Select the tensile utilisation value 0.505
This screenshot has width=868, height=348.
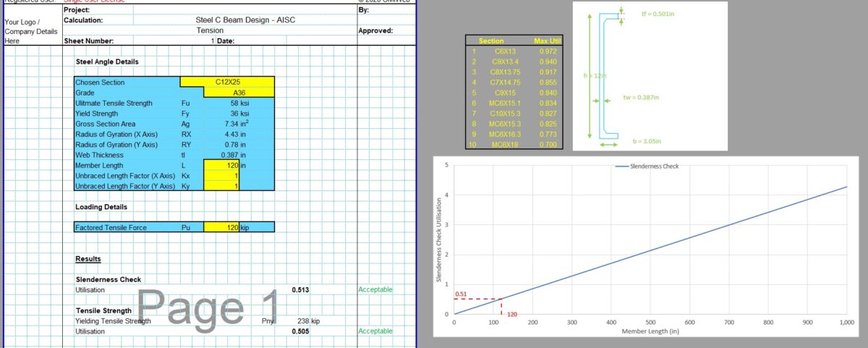[x=301, y=331]
